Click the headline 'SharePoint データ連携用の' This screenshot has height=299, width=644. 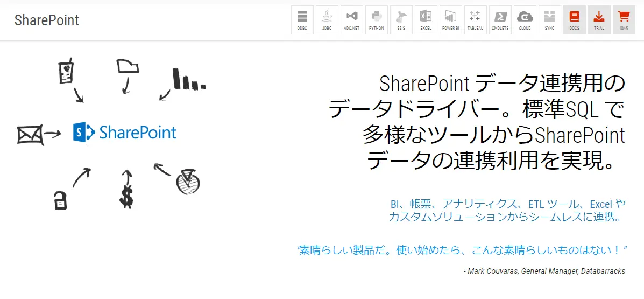502,84
